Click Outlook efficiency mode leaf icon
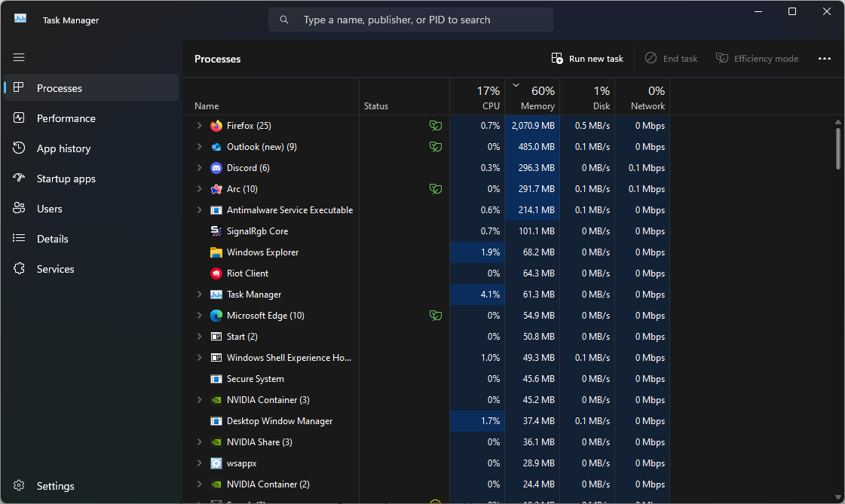 click(x=436, y=146)
